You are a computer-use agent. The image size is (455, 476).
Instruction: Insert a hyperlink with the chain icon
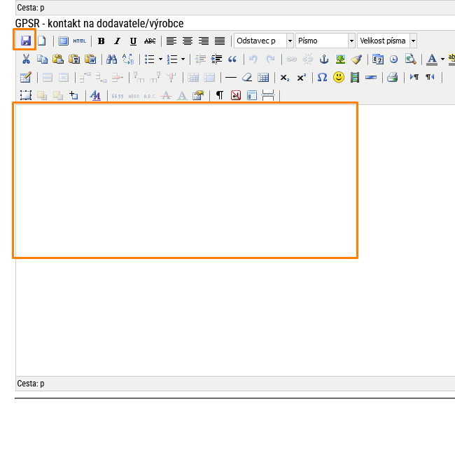(x=291, y=59)
